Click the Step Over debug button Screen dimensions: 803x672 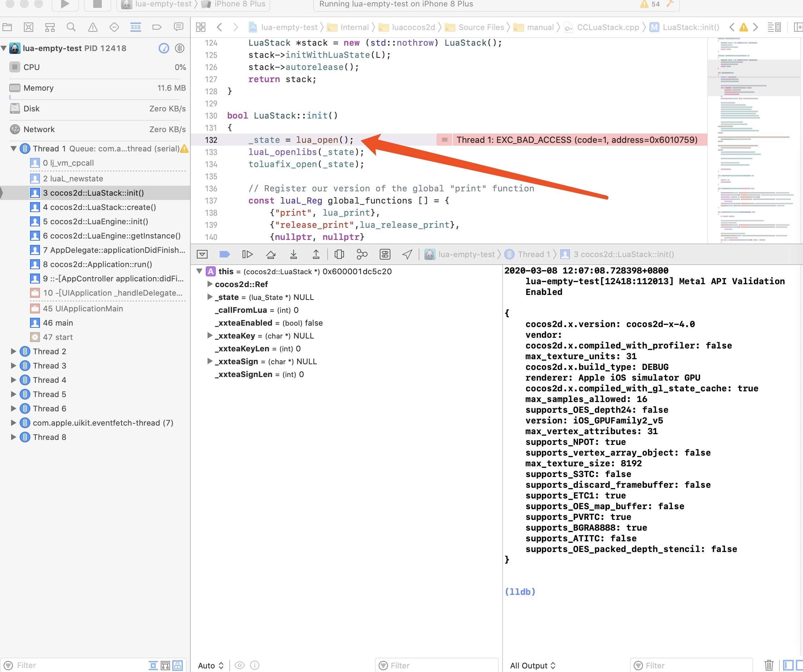(x=271, y=254)
